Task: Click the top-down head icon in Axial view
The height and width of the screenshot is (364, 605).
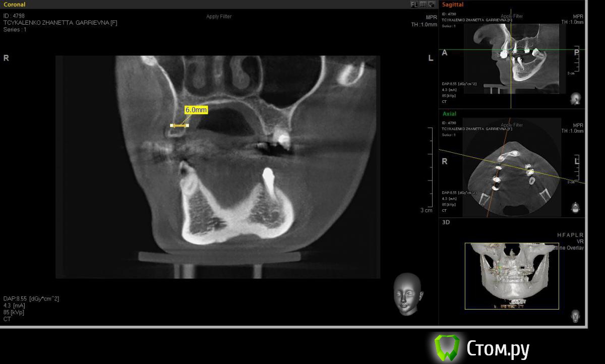Action: click(x=575, y=207)
